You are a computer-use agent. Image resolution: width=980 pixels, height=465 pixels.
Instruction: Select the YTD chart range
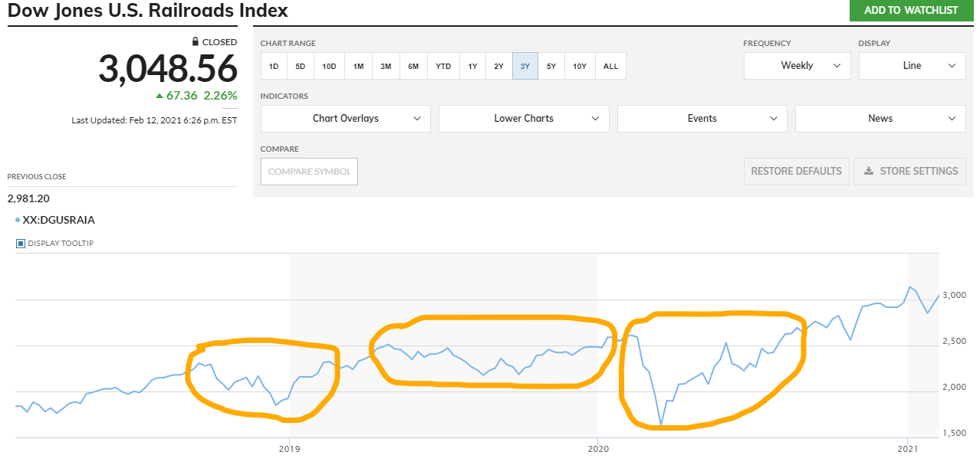[443, 67]
